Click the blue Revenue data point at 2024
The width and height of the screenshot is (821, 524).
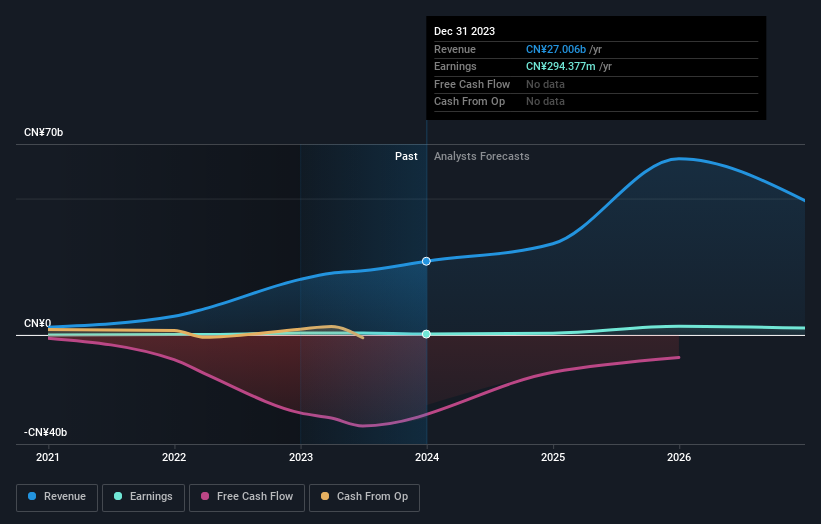click(426, 261)
